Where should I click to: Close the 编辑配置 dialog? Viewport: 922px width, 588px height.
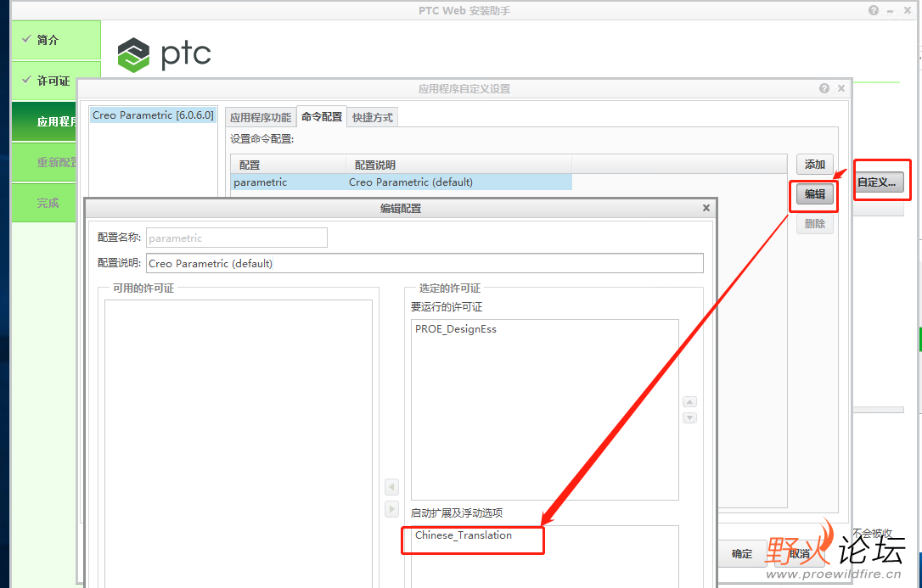(x=706, y=207)
